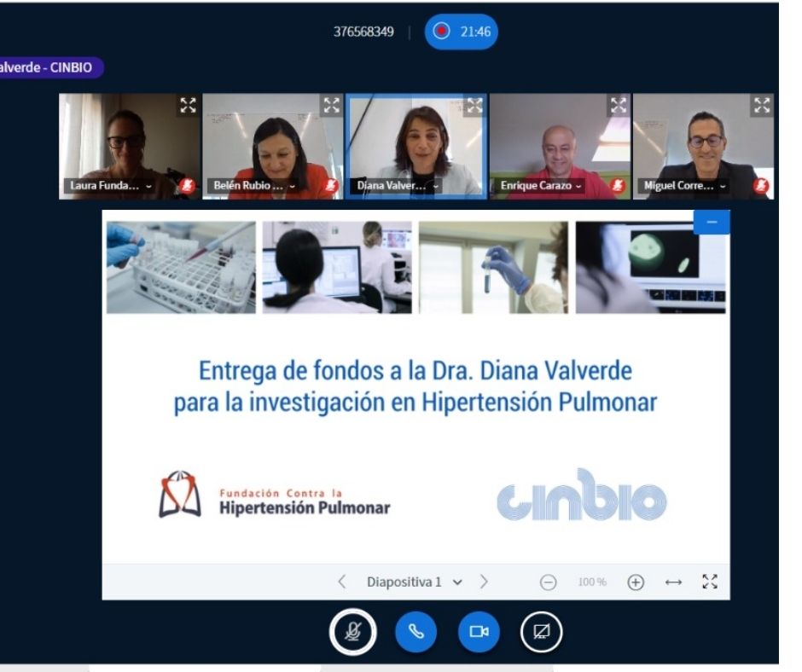The image size is (802, 672).
Task: Go to the previous slide
Action: [x=342, y=582]
